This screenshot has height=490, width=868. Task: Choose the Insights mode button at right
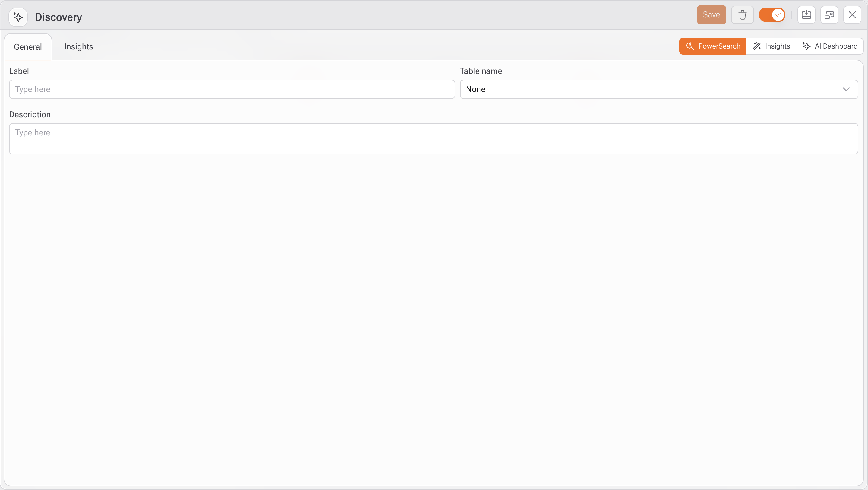click(771, 46)
